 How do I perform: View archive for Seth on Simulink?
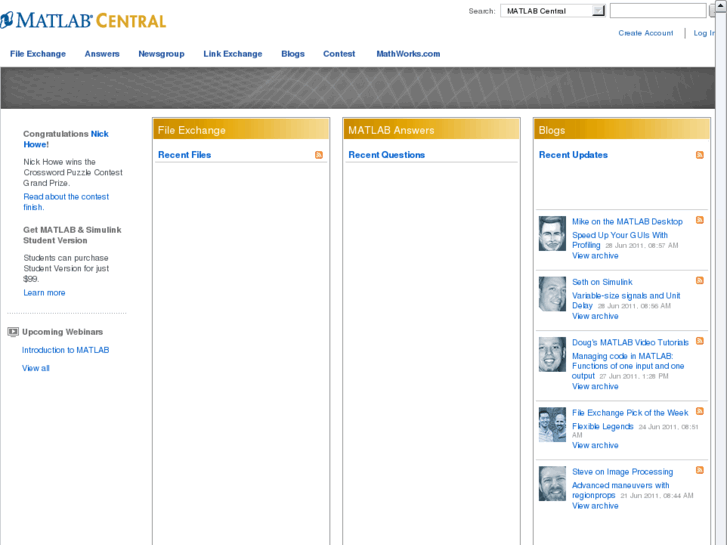pyautogui.click(x=595, y=316)
